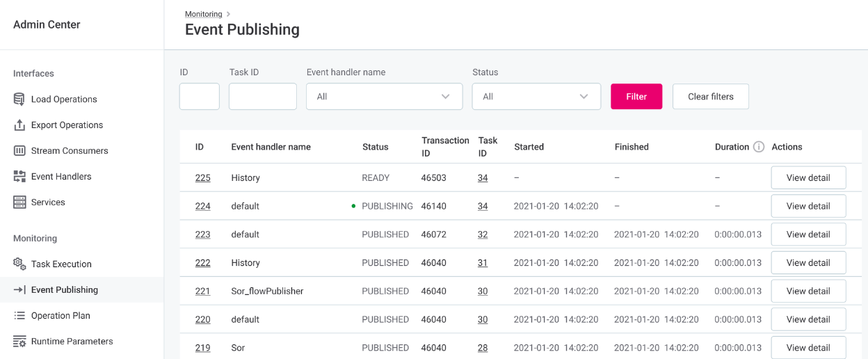Click into the Task ID input field
Screen dimensions: 868x359
coord(262,97)
